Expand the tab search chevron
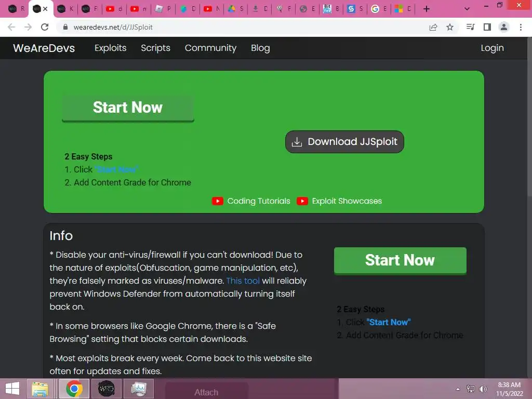The height and width of the screenshot is (399, 532). click(467, 9)
